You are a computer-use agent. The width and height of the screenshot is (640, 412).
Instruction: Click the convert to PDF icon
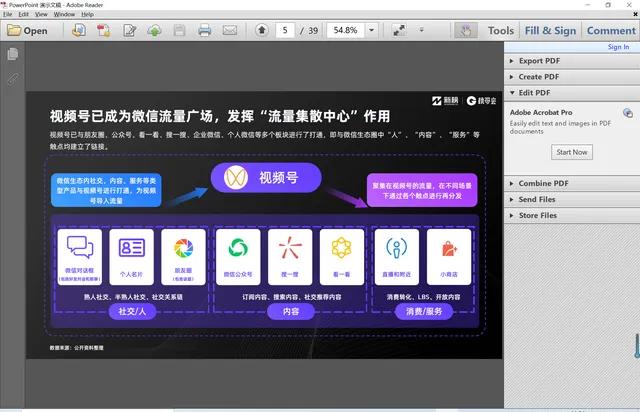tap(104, 31)
